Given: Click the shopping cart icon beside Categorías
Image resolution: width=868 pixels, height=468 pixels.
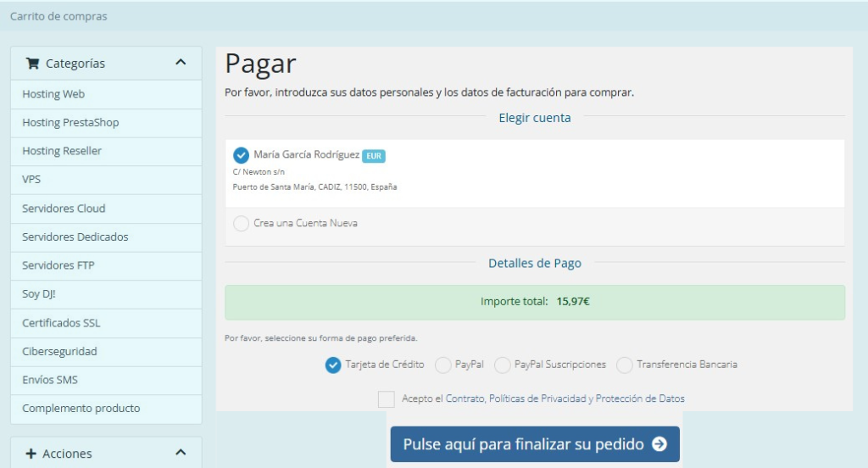Looking at the screenshot, I should (x=32, y=64).
